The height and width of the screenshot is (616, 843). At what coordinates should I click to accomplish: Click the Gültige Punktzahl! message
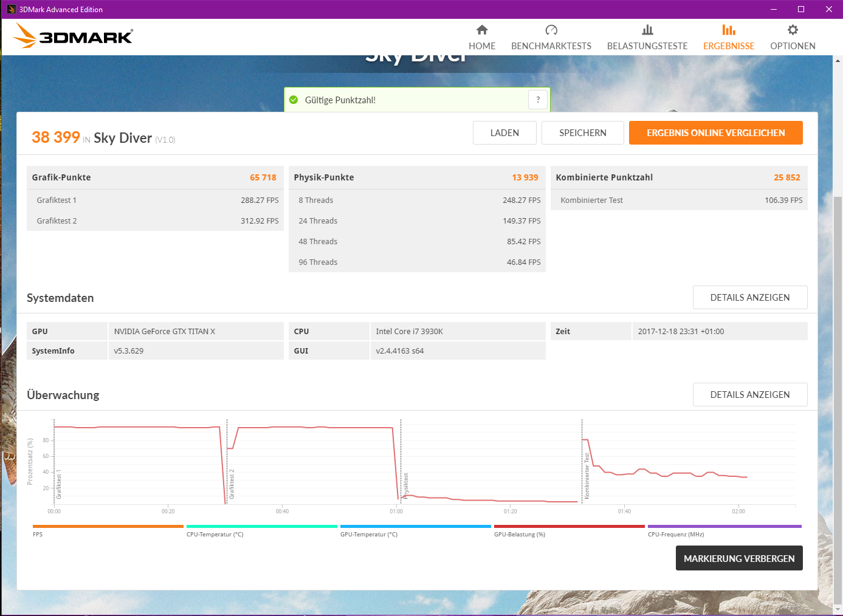point(340,100)
